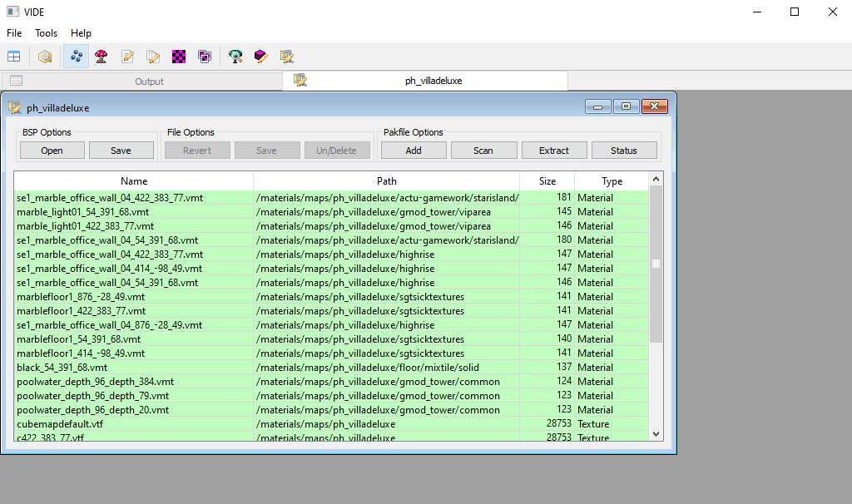Select row marble_light01_54_391_68.vmt

tap(331, 212)
